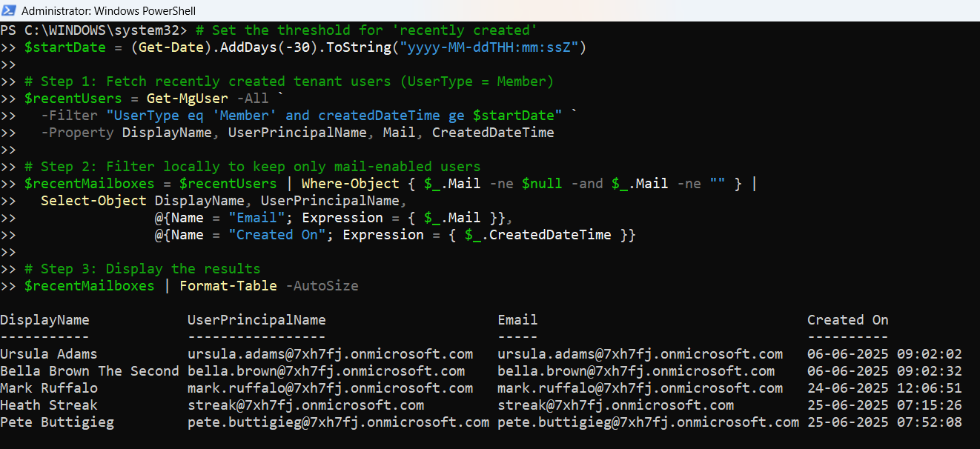Click the UserPrincipalName column header
980x449 pixels.
click(x=256, y=320)
